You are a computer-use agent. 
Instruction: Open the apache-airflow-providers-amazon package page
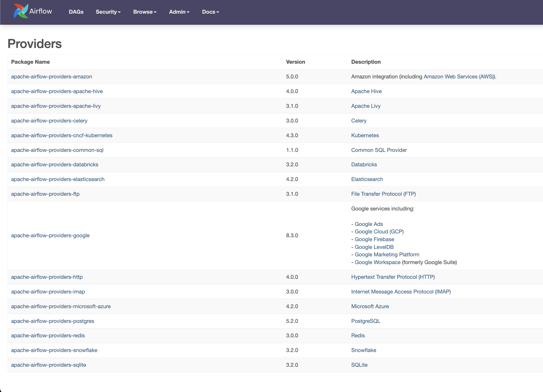click(51, 77)
